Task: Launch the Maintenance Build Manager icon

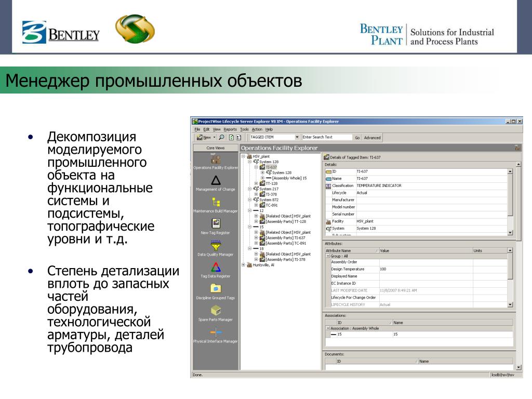Action: click(216, 202)
